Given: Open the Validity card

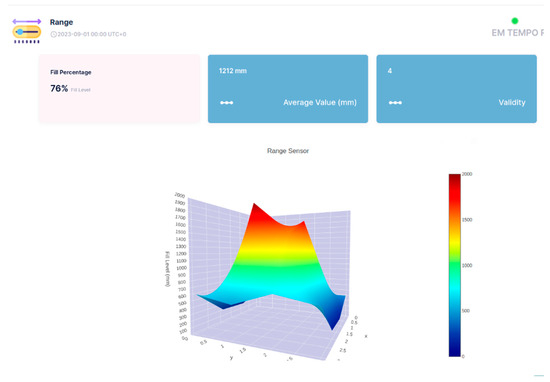Looking at the screenshot, I should point(457,89).
